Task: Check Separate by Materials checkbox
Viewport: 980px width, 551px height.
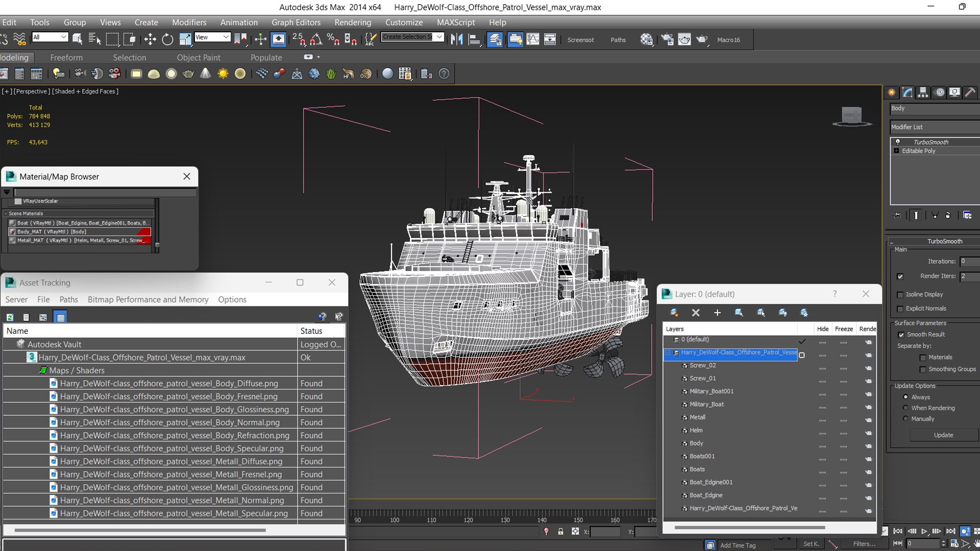Action: [x=923, y=357]
